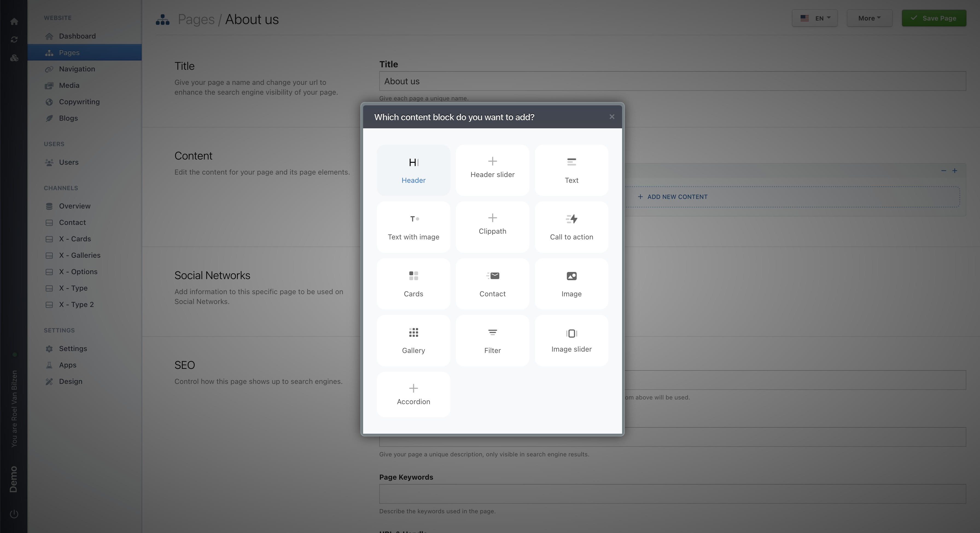Click the Save Page button

pos(934,18)
